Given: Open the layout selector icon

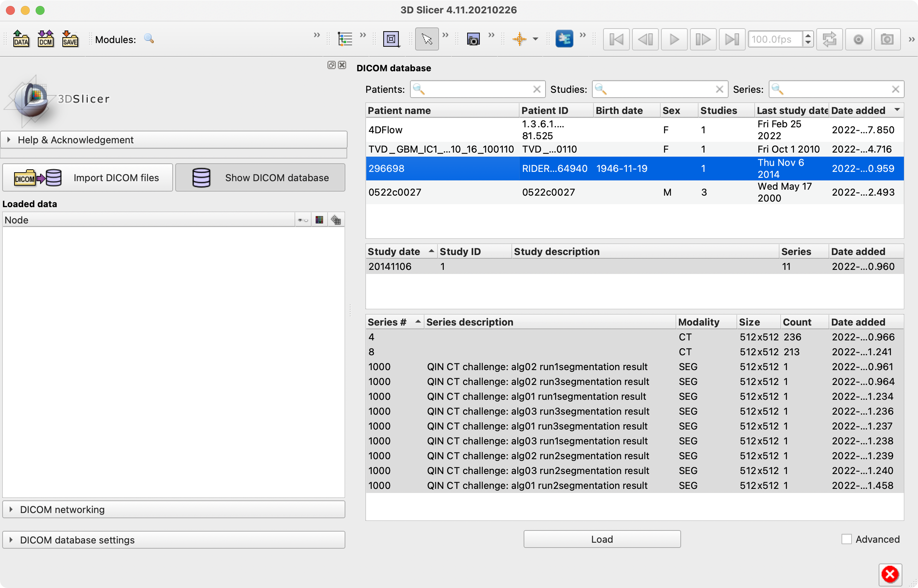Looking at the screenshot, I should coord(392,39).
